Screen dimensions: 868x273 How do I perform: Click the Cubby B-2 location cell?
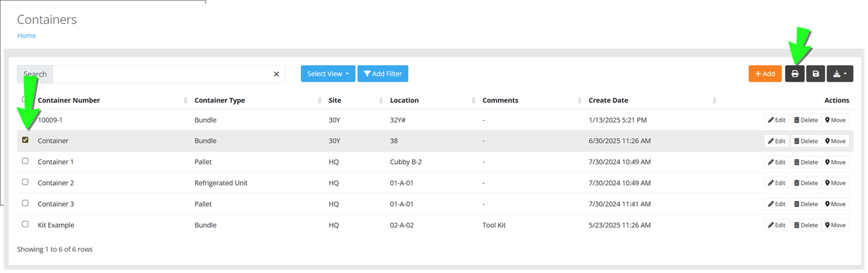(x=406, y=162)
